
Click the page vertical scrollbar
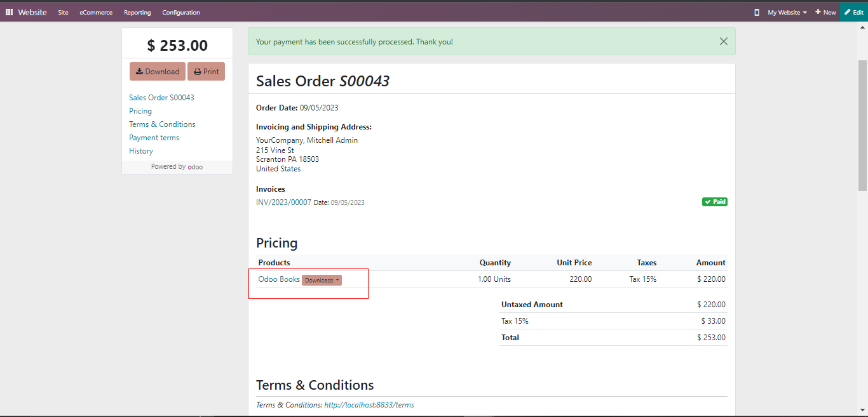click(x=862, y=127)
